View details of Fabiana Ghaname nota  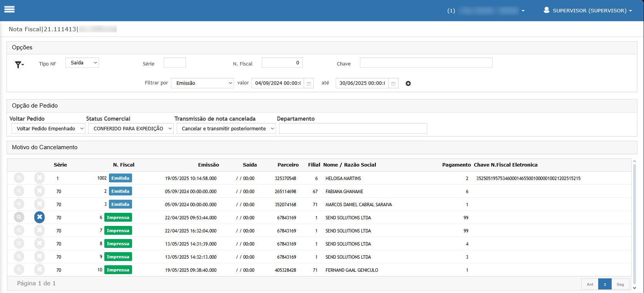[19, 191]
